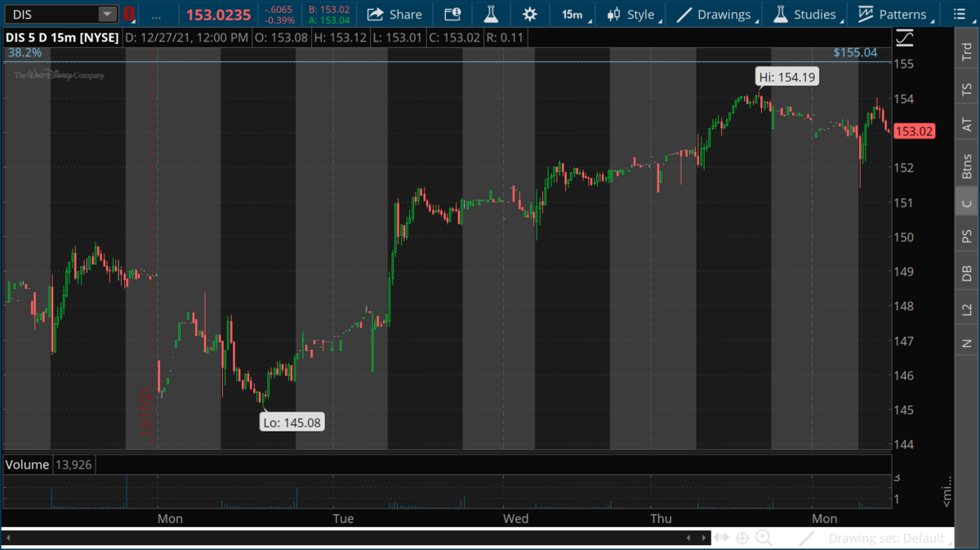Click the Hi: 154.19 price bubble

click(787, 77)
